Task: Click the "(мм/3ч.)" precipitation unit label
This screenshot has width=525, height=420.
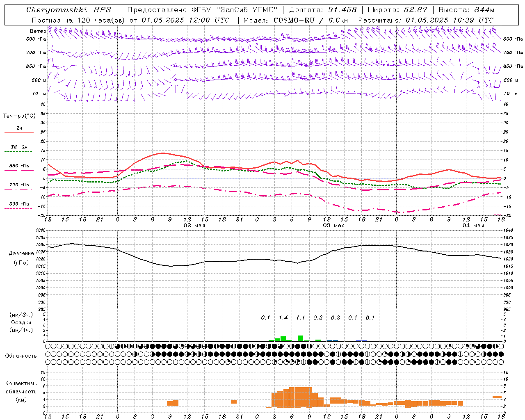Action: (x=21, y=315)
